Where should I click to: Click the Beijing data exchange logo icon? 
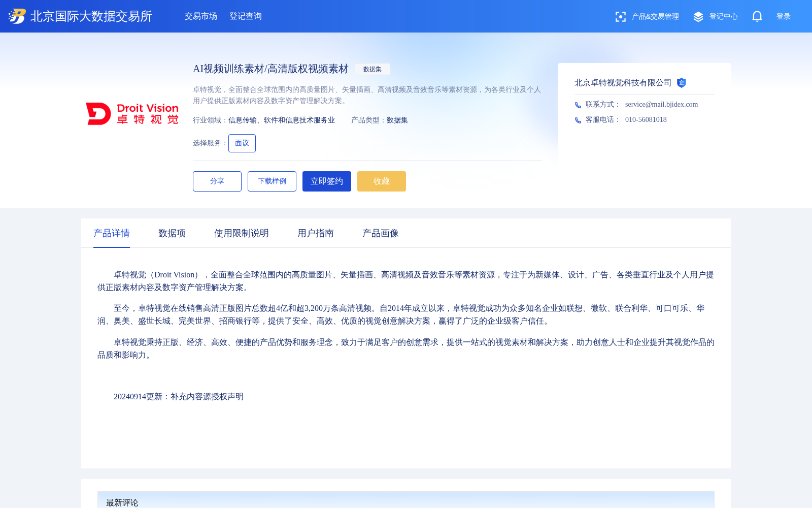pyautogui.click(x=17, y=16)
